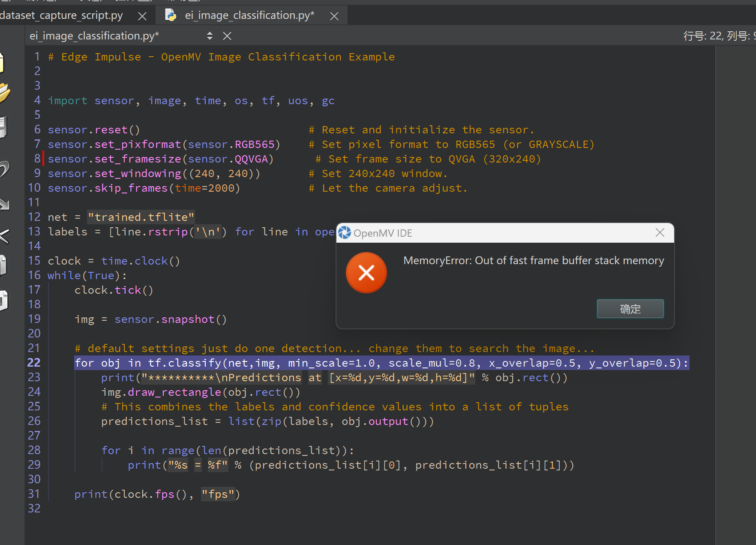
Task: Click the Let the camera adjust comment
Action: click(388, 188)
